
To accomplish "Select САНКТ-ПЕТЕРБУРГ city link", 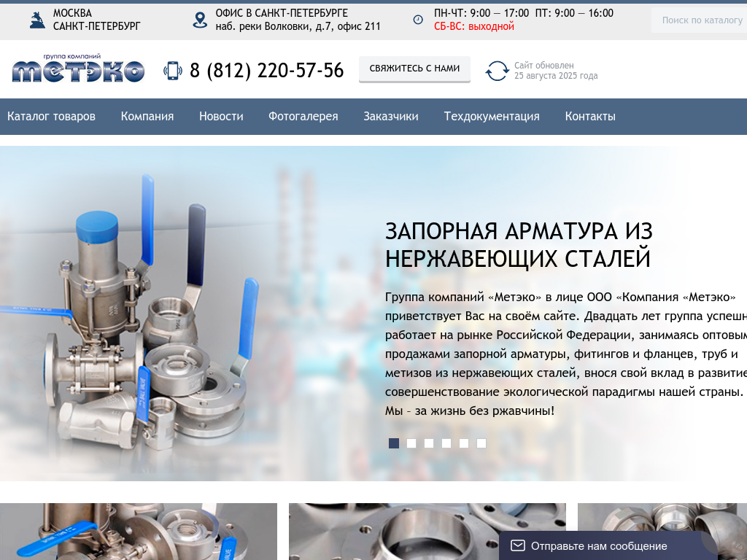I will [97, 26].
